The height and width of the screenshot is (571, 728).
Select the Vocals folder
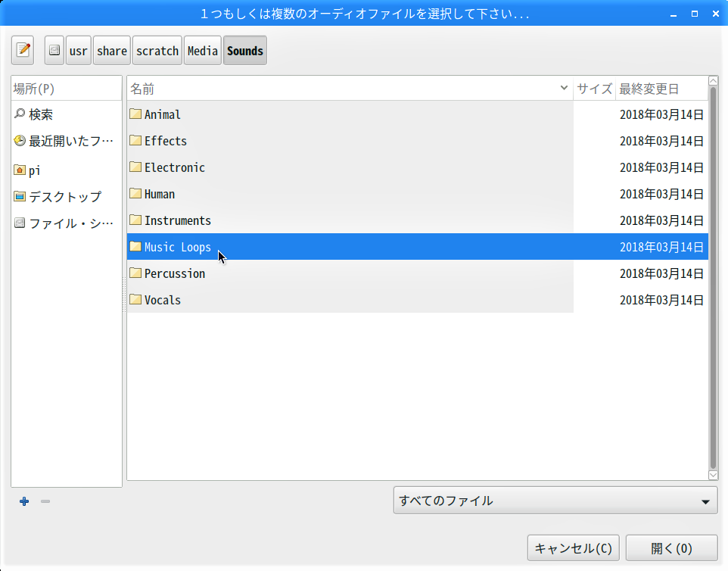click(418, 300)
